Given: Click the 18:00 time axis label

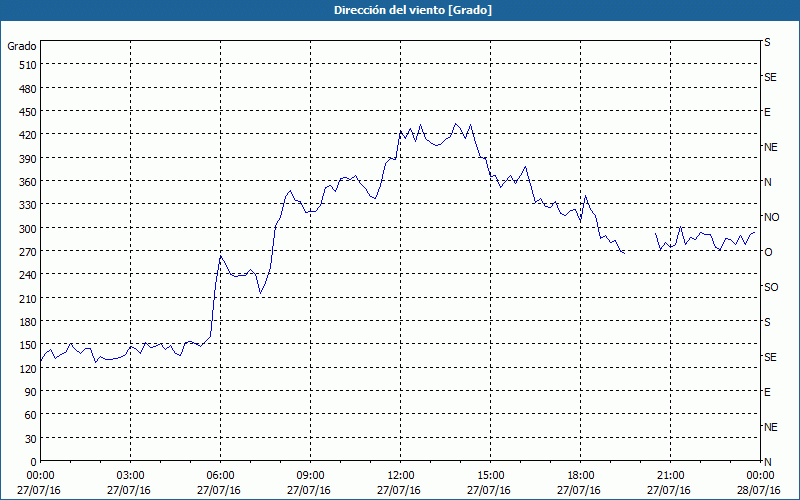Looking at the screenshot, I should pos(579,476).
